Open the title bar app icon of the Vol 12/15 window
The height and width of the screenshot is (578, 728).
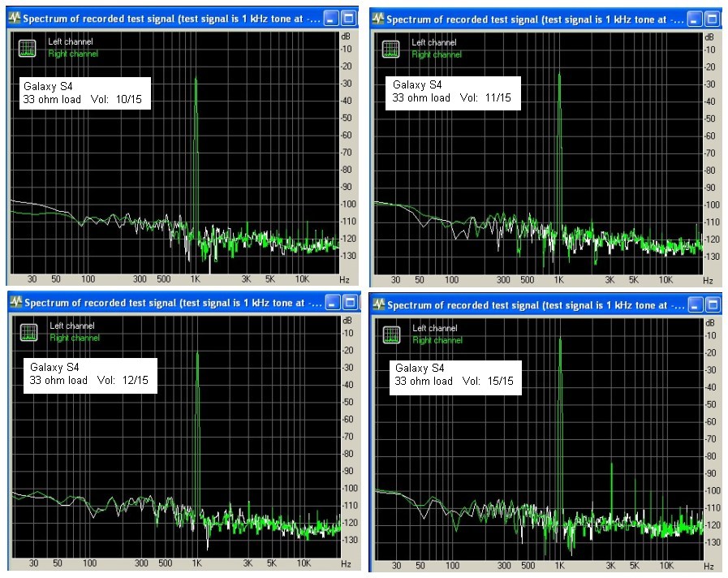[x=15, y=303]
